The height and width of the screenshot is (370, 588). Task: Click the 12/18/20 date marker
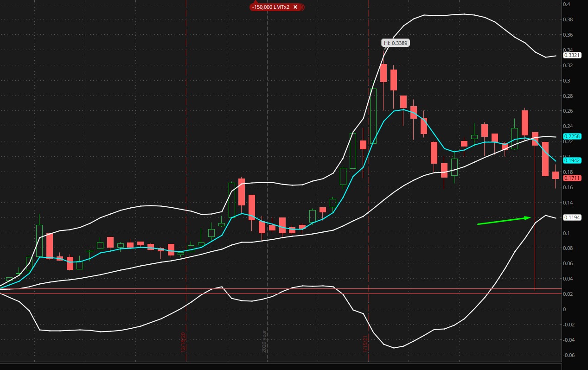[x=183, y=342]
